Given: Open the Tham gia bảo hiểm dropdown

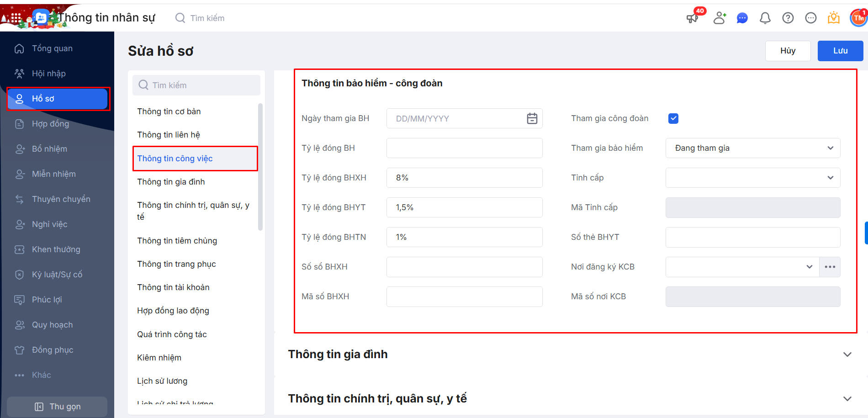Looking at the screenshot, I should pos(752,148).
